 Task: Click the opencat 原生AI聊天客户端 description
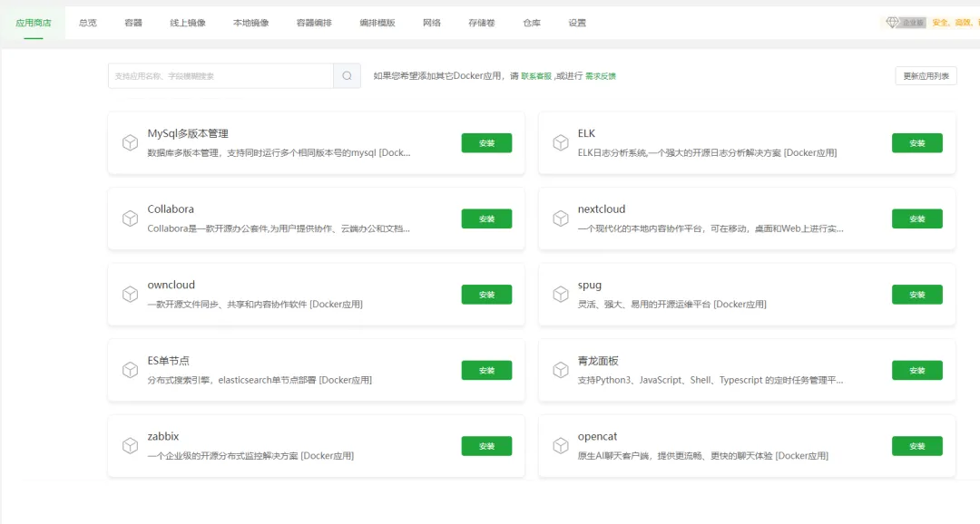702,456
